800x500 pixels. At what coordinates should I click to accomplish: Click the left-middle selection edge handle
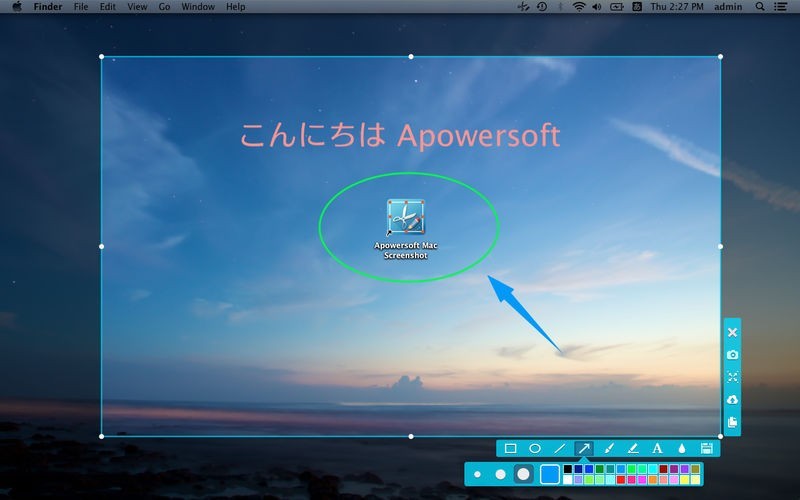pyautogui.click(x=102, y=246)
